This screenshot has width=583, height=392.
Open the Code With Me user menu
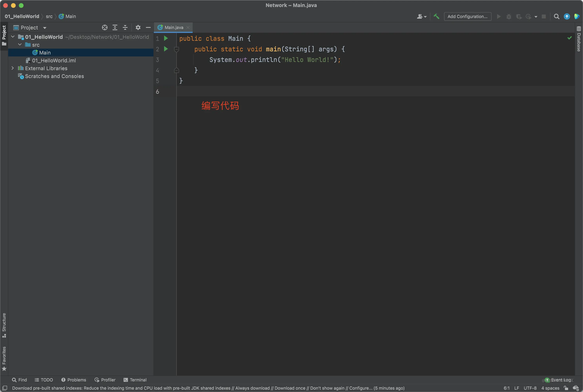point(422,16)
